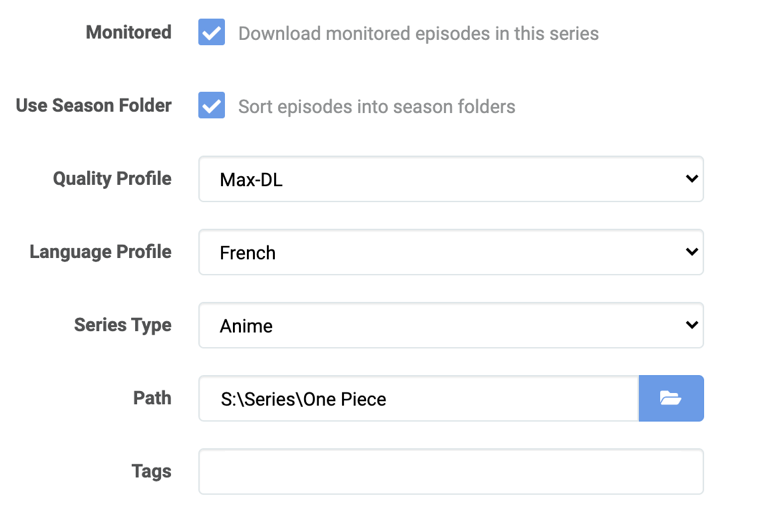Screen dimensions: 772x532
Task: Expand the Series Type dropdown showing Anime
Action: [x=451, y=325]
